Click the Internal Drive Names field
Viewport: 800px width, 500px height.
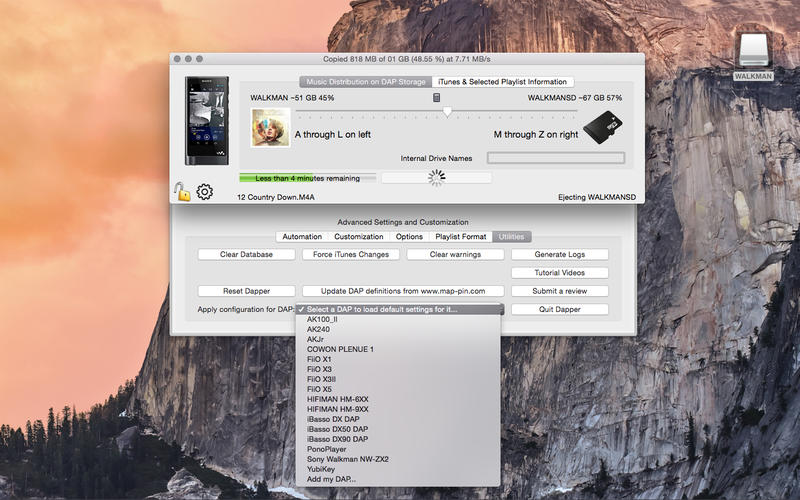[x=556, y=158]
